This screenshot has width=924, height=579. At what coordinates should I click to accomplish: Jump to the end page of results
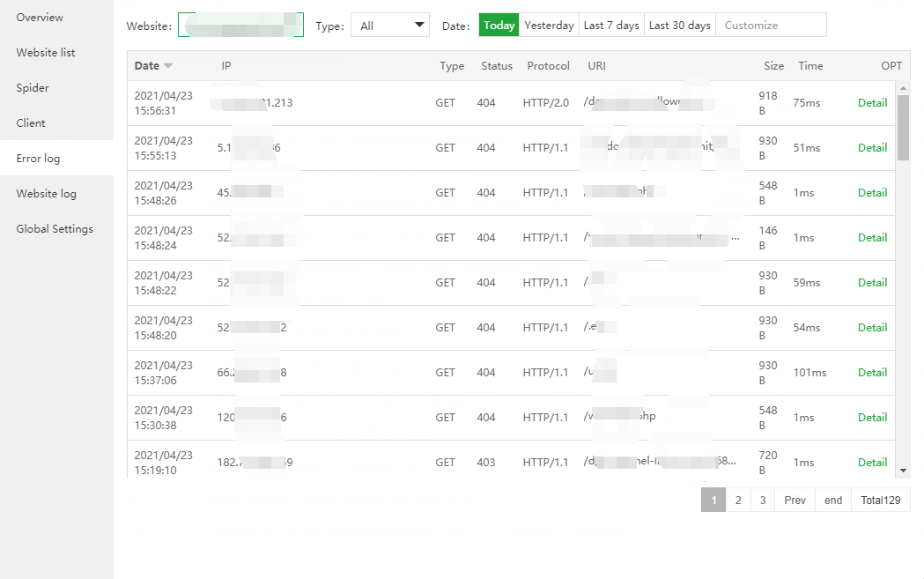point(833,501)
